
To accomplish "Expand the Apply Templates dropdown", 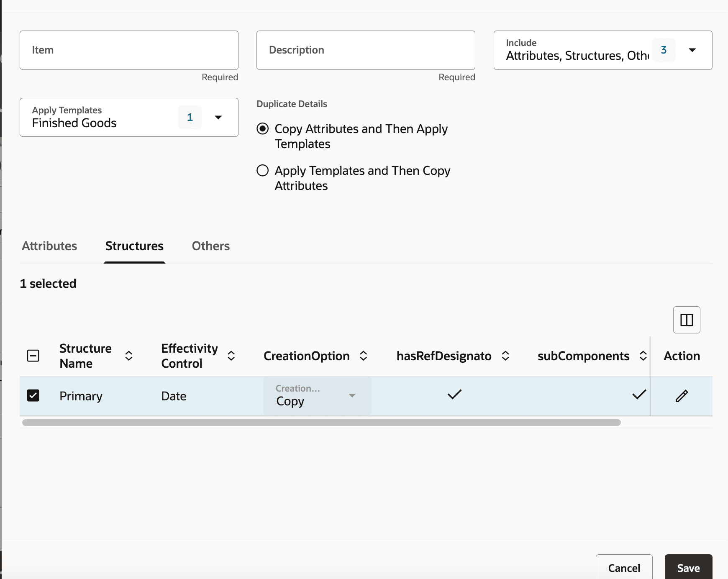I will point(218,117).
